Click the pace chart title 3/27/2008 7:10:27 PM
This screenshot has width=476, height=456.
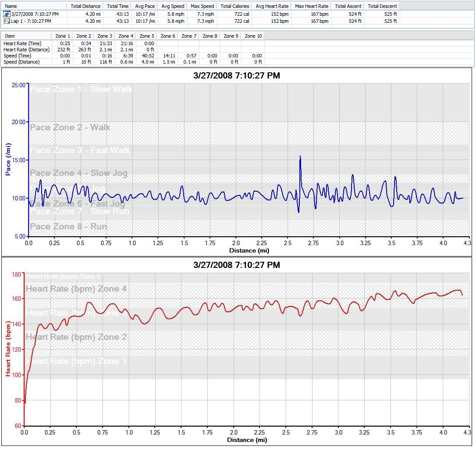tap(237, 76)
